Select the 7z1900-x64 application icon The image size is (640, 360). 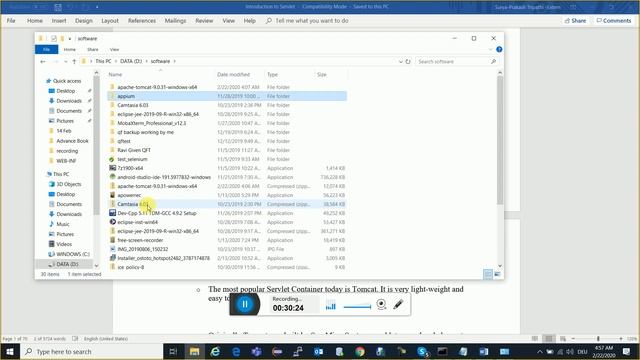click(112, 168)
